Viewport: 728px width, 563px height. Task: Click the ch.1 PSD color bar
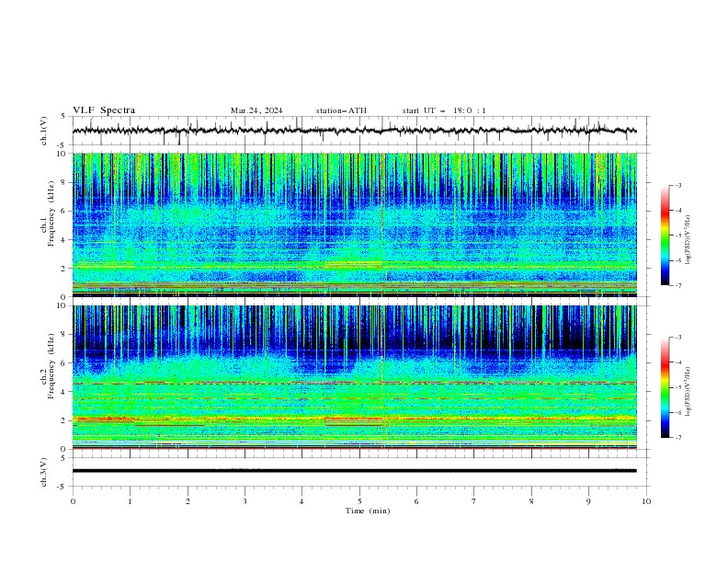(665, 236)
